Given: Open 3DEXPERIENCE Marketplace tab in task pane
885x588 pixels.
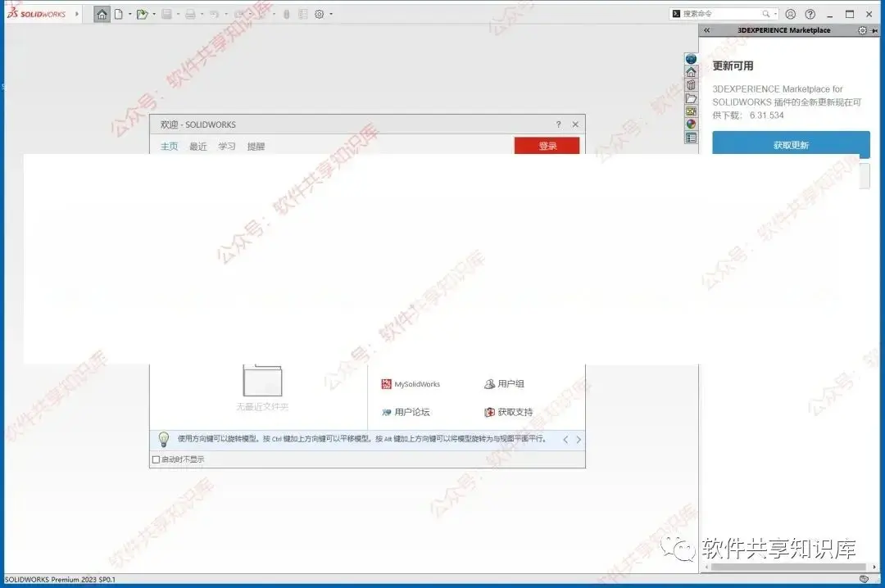Looking at the screenshot, I should (691, 59).
